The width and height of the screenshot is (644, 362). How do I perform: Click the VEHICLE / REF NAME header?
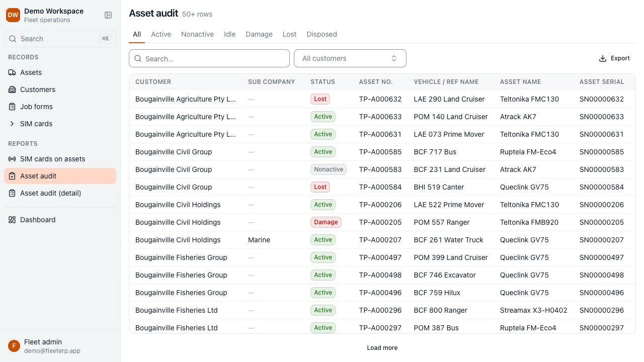(446, 82)
